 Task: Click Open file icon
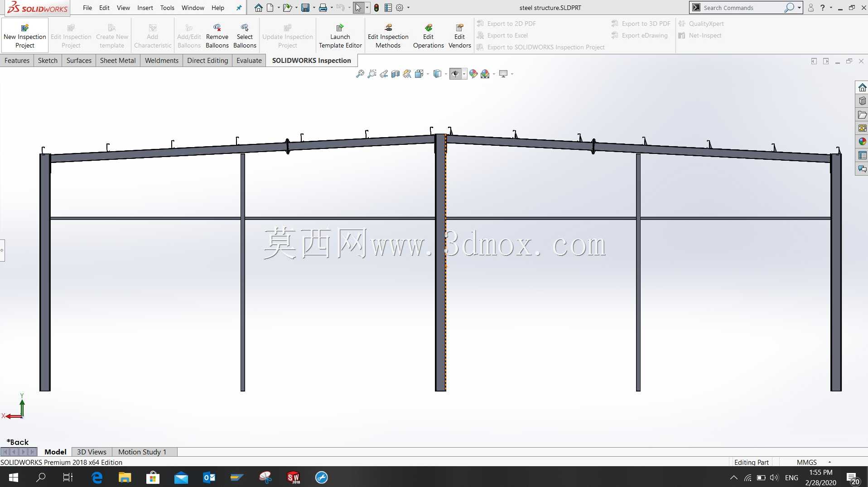287,8
